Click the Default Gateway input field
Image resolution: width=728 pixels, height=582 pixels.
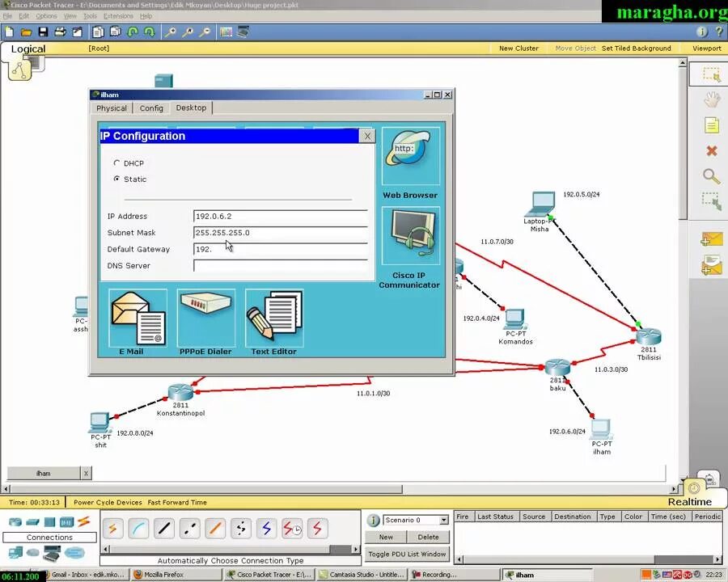pyautogui.click(x=281, y=249)
